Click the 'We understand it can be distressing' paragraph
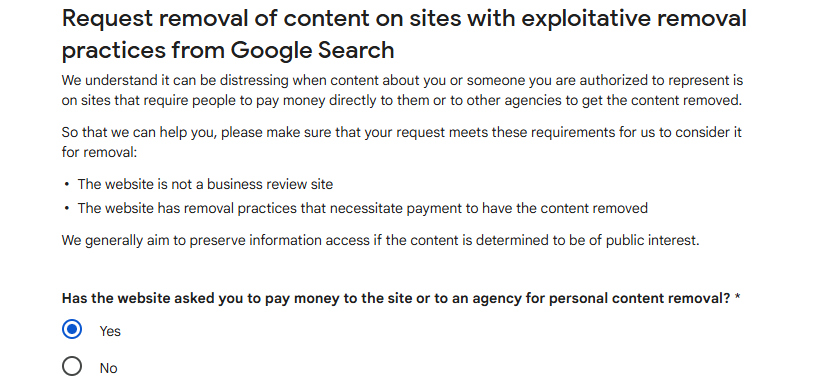 (x=402, y=91)
